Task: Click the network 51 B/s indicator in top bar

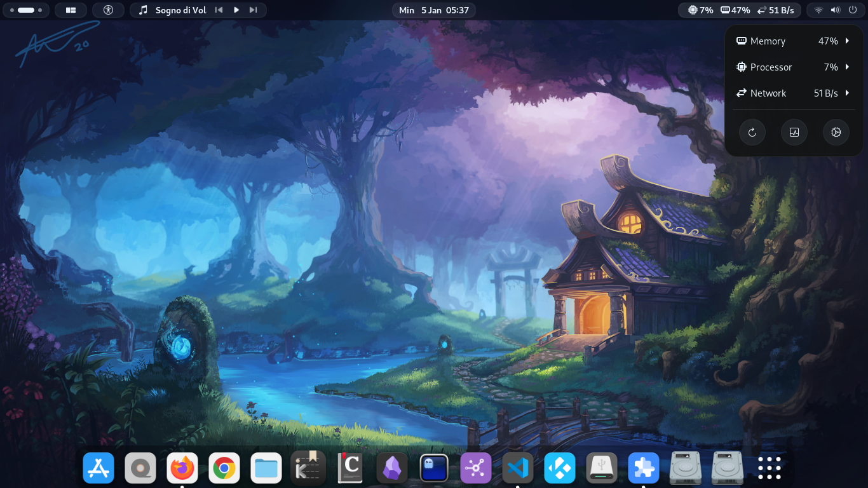Action: 775,10
